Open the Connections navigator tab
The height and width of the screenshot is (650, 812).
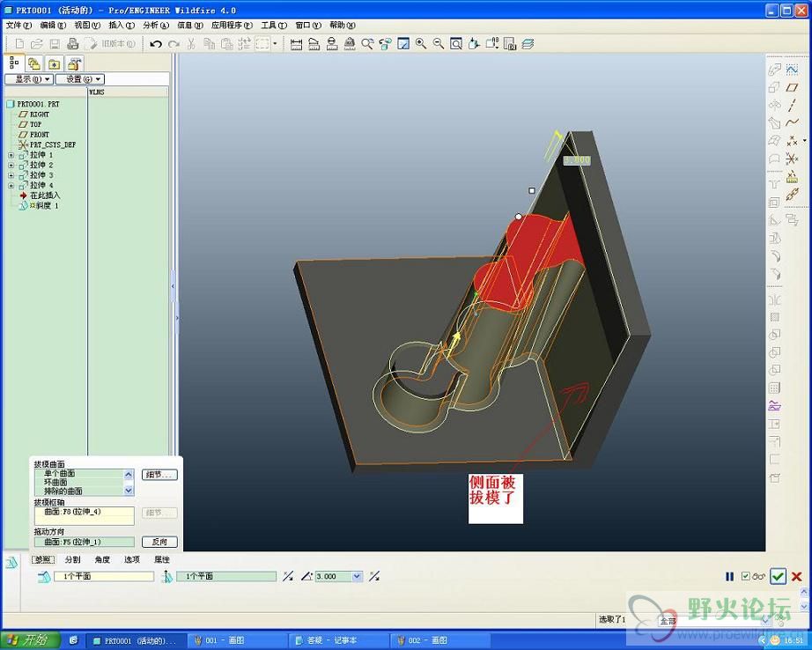(x=74, y=63)
